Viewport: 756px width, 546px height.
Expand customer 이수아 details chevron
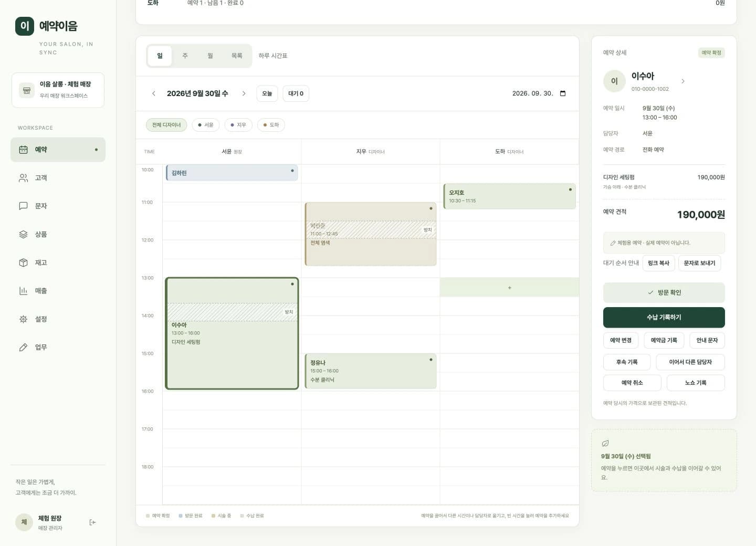click(x=683, y=81)
